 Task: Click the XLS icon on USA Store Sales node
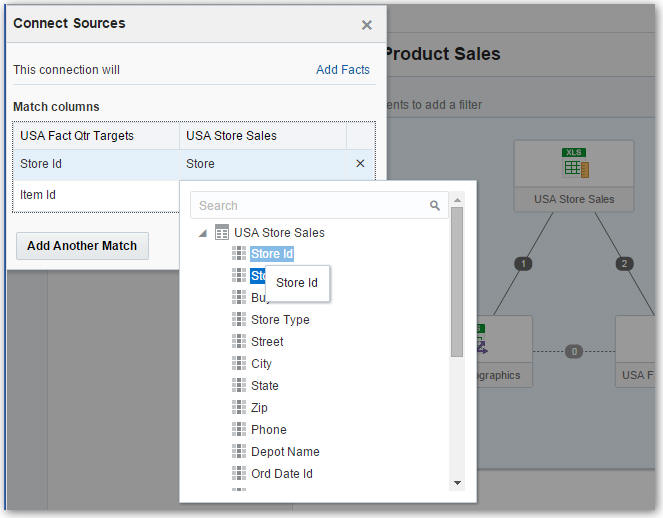(x=574, y=163)
